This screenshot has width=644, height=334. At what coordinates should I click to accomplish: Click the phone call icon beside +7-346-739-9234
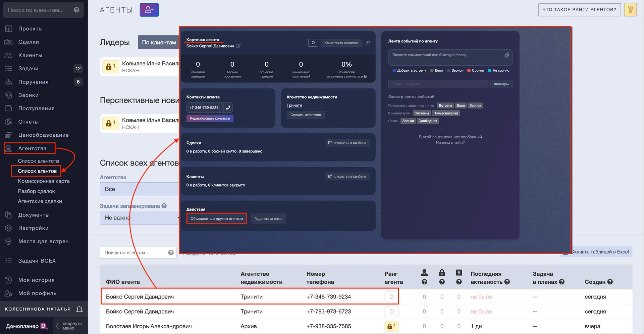(x=228, y=108)
